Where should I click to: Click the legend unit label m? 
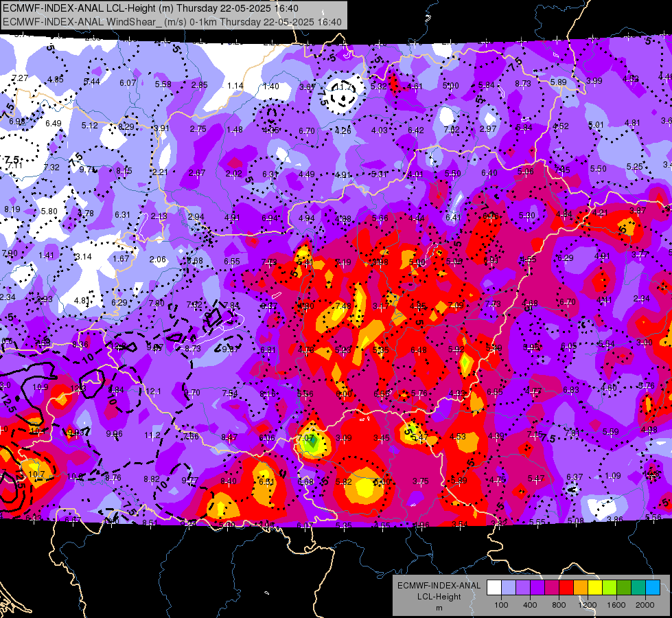click(x=439, y=608)
